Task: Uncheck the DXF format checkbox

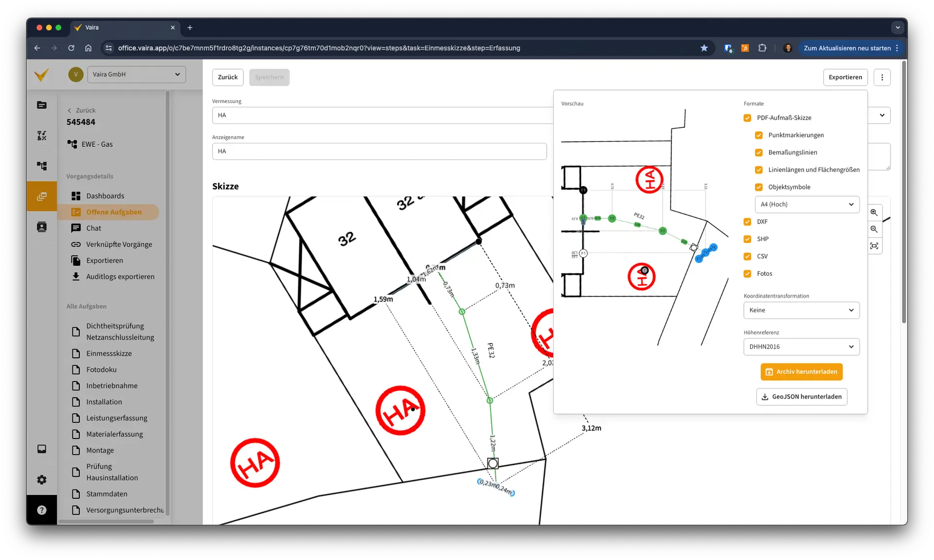Action: (747, 222)
